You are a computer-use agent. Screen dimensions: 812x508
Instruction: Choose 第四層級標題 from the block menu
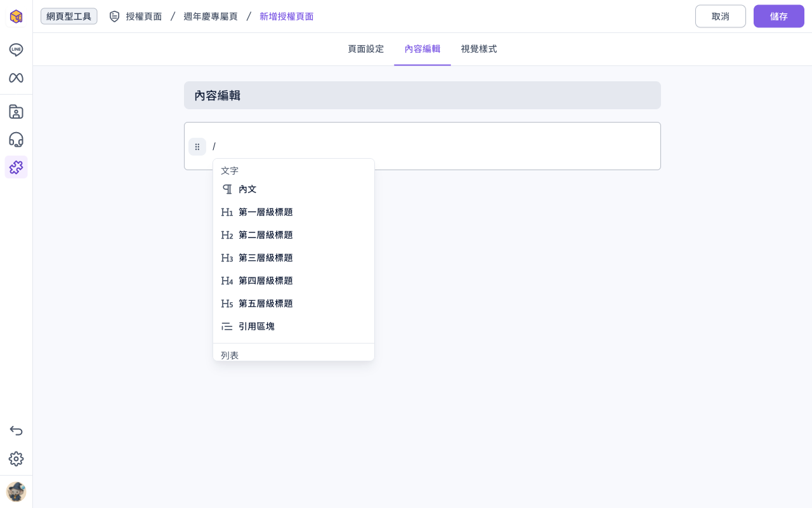pyautogui.click(x=294, y=281)
